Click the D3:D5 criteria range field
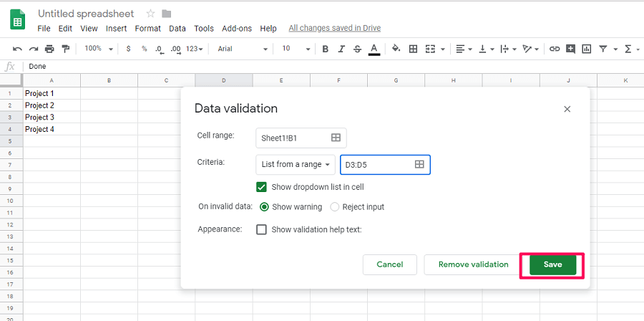 [385, 164]
